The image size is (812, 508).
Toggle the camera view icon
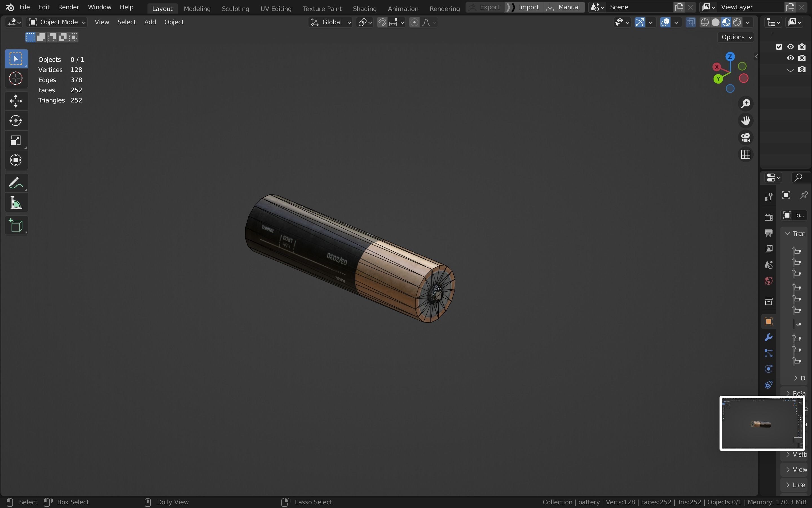click(x=745, y=137)
